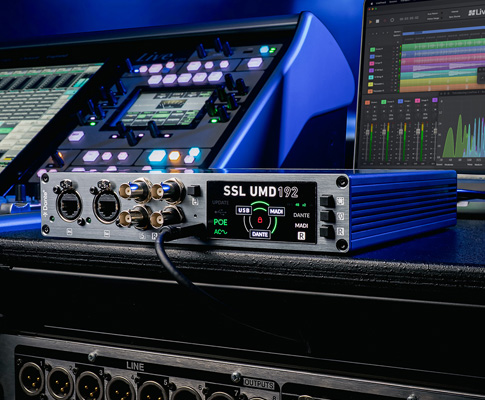Click XLR line output connector 1

[31, 379]
